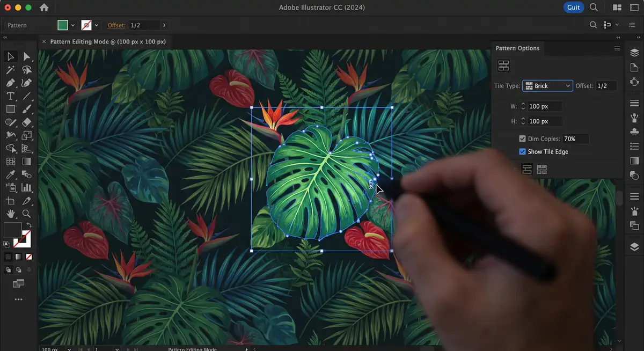The height and width of the screenshot is (351, 644).
Task: Open the Tile Type Brick dropdown
Action: pyautogui.click(x=547, y=86)
